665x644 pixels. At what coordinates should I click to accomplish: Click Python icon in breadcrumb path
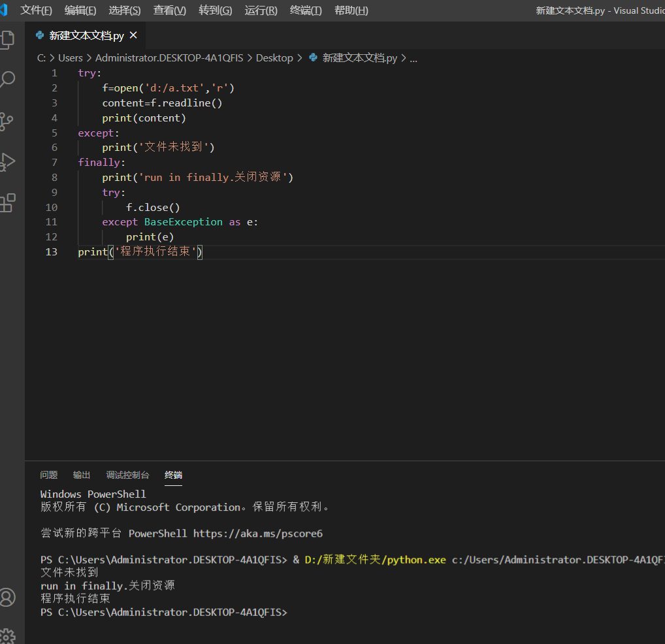point(313,57)
